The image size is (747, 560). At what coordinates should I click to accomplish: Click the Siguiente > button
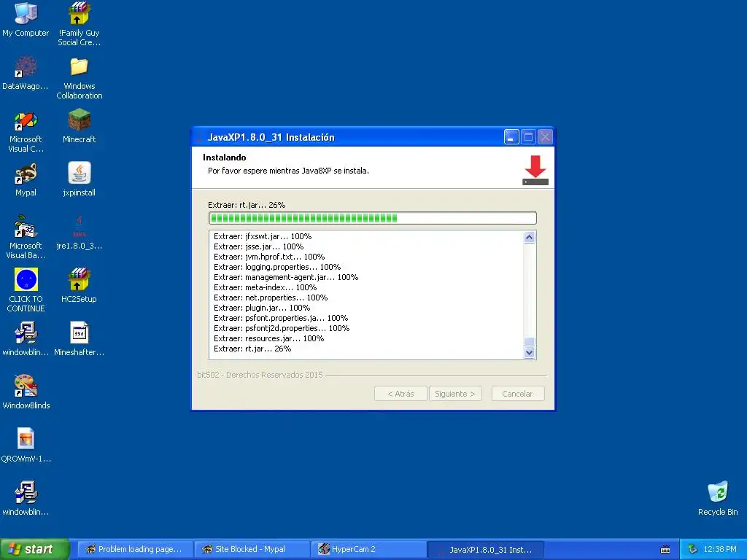455,394
